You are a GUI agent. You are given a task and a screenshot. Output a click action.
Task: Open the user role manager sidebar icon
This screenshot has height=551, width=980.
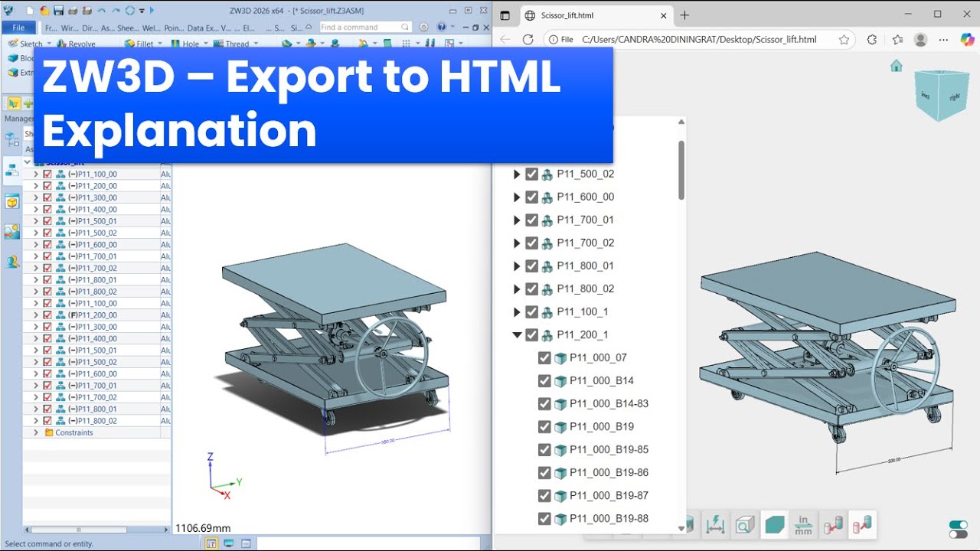point(11,262)
